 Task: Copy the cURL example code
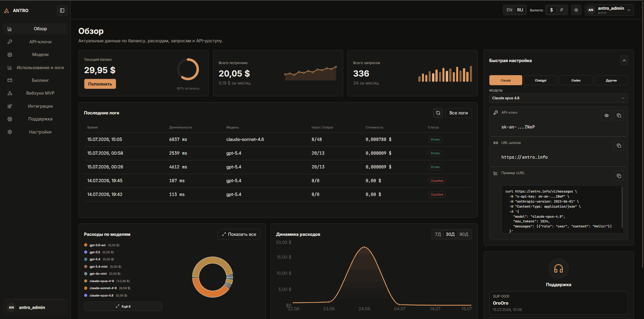[x=619, y=176]
